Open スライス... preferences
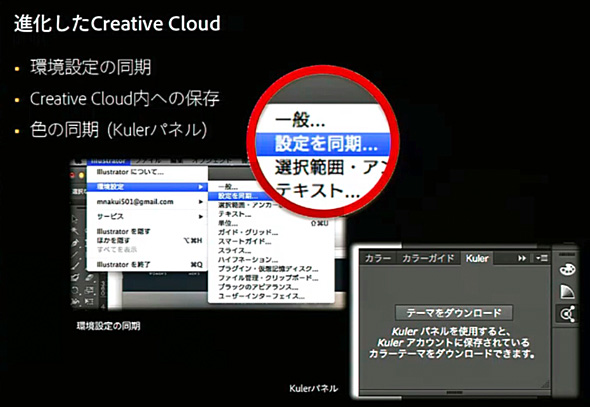The height and width of the screenshot is (407, 590). pyautogui.click(x=234, y=250)
